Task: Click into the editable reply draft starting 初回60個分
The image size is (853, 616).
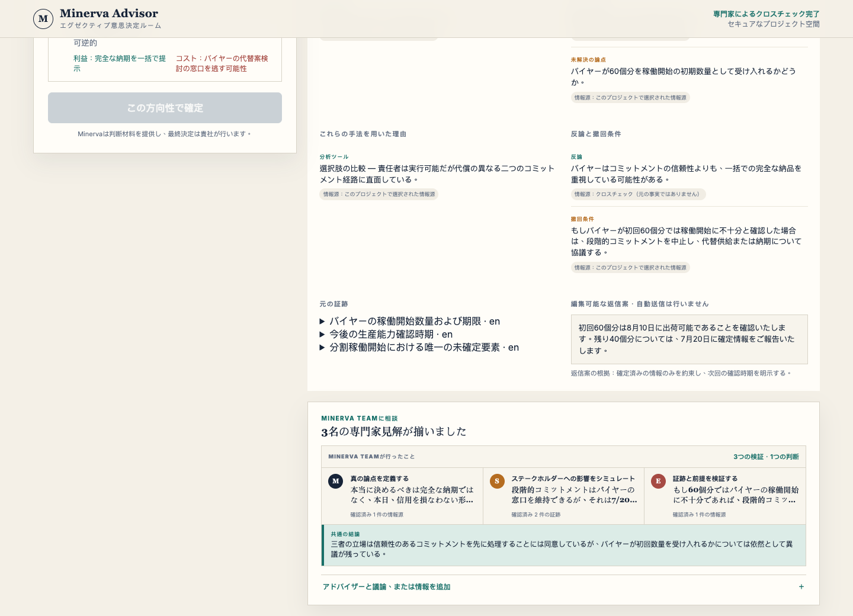Action: point(689,339)
